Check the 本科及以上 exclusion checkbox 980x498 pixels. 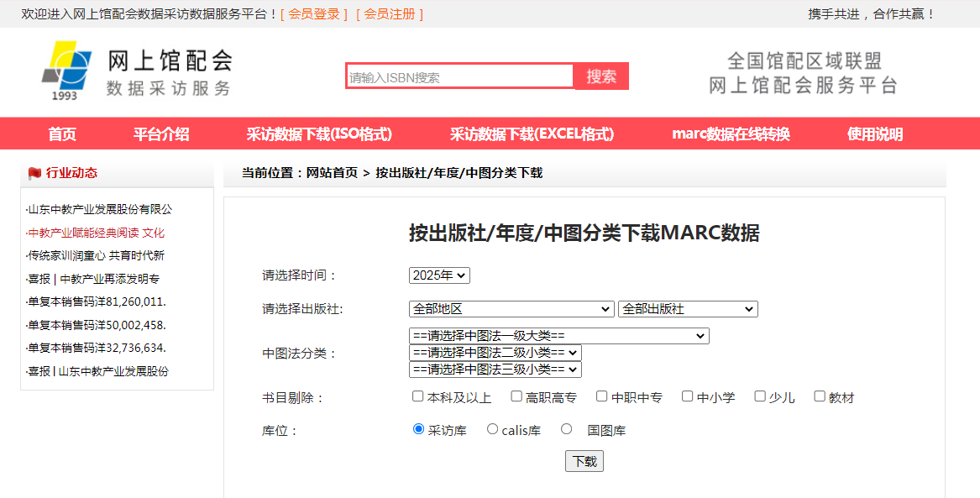(417, 396)
